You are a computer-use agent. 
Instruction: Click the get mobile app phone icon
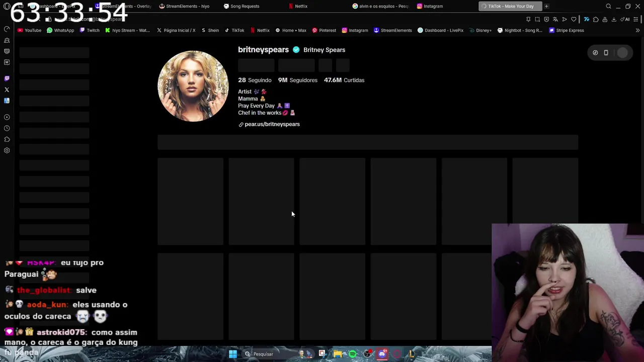(606, 53)
